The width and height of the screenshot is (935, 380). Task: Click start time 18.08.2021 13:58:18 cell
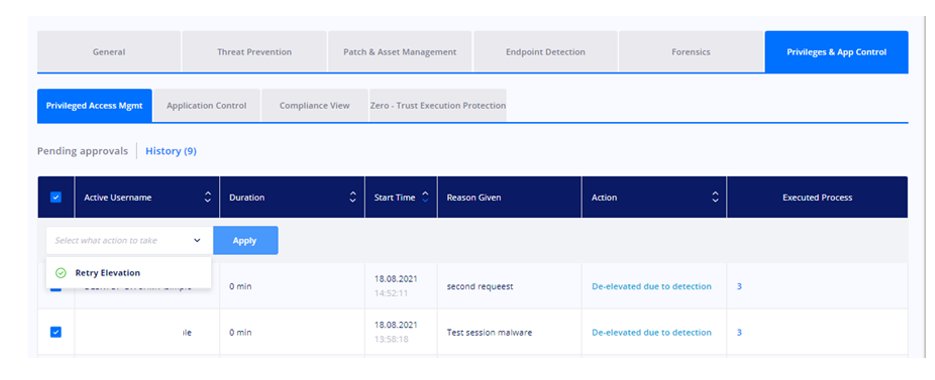(x=396, y=332)
